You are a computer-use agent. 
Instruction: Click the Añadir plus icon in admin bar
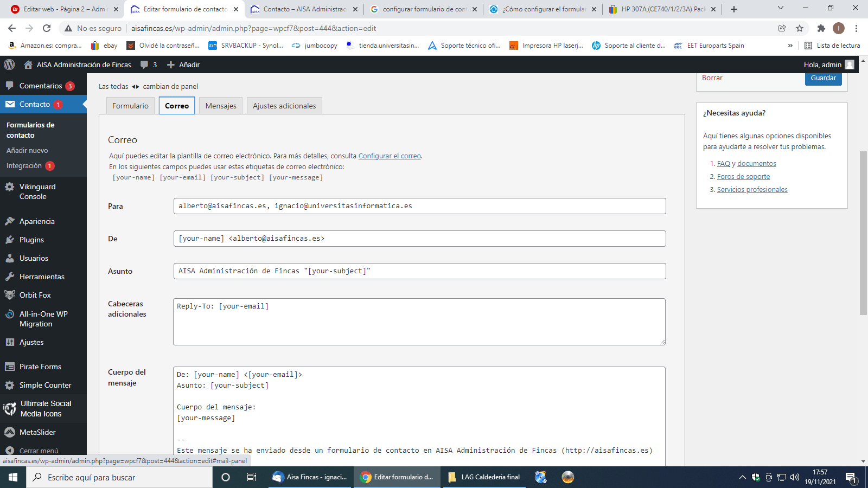[x=171, y=65]
